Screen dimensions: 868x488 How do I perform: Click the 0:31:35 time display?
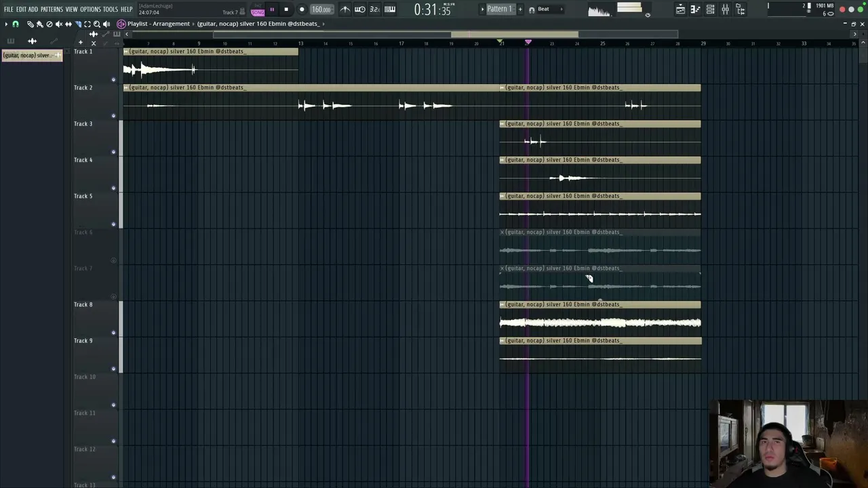click(433, 9)
